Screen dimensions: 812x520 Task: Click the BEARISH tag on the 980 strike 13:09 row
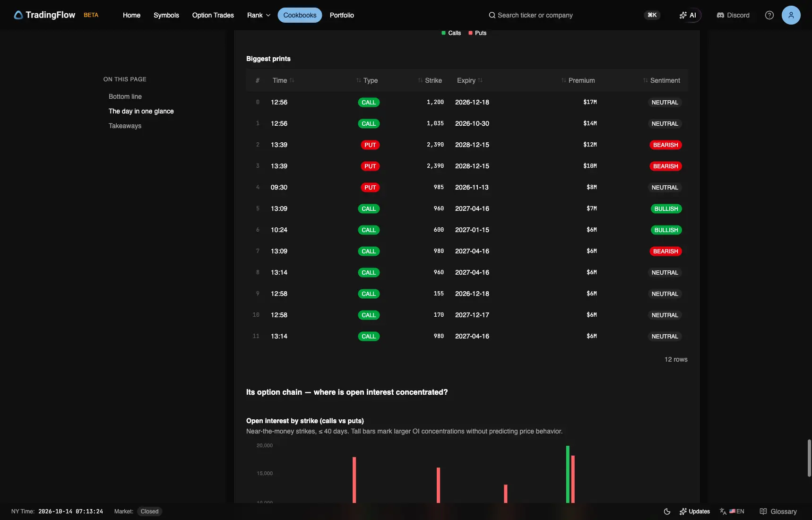pyautogui.click(x=665, y=251)
